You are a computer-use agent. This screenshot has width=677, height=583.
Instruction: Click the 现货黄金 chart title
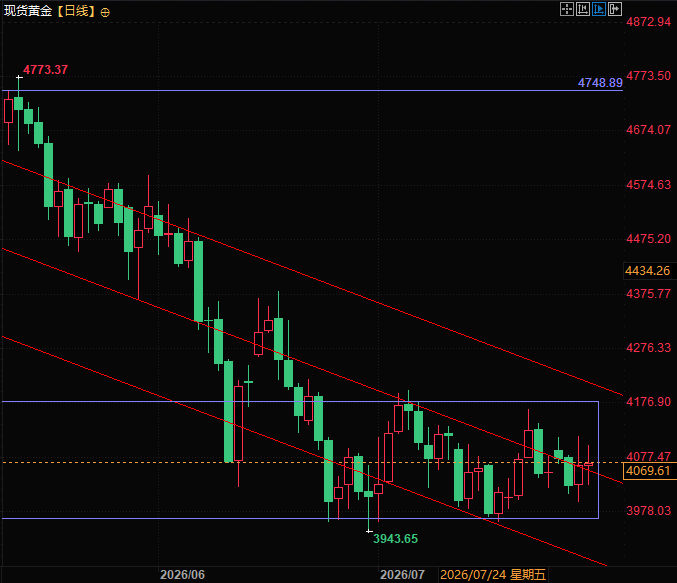coord(28,10)
